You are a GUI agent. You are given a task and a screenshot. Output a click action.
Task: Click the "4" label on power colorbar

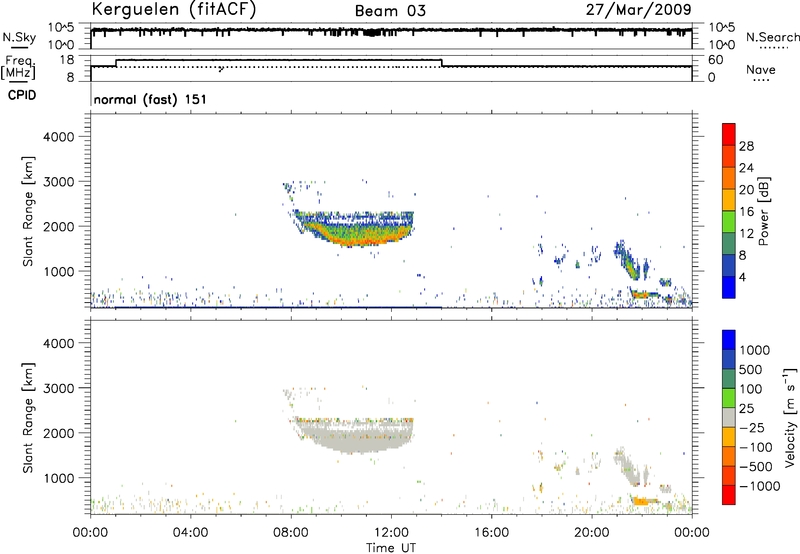pyautogui.click(x=742, y=278)
